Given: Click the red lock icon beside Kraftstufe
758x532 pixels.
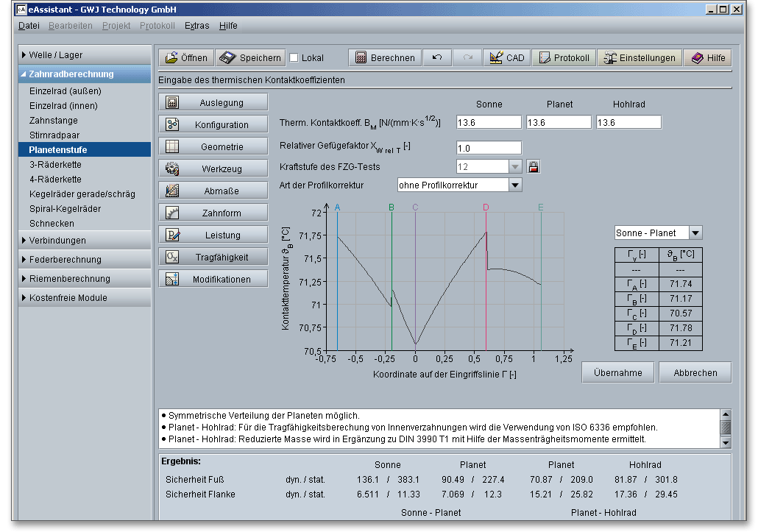Looking at the screenshot, I should coord(534,167).
